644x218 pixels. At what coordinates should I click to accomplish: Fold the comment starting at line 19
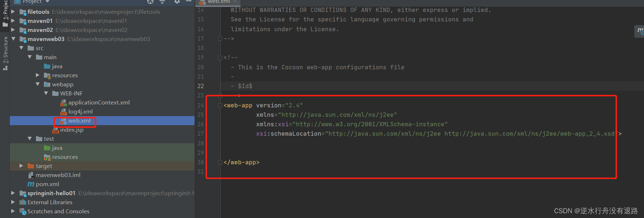(x=220, y=58)
